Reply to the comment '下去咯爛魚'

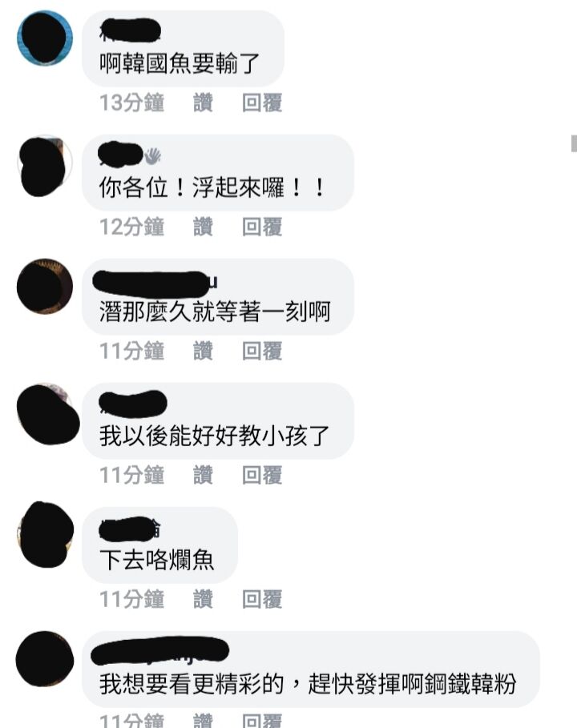pyautogui.click(x=262, y=599)
